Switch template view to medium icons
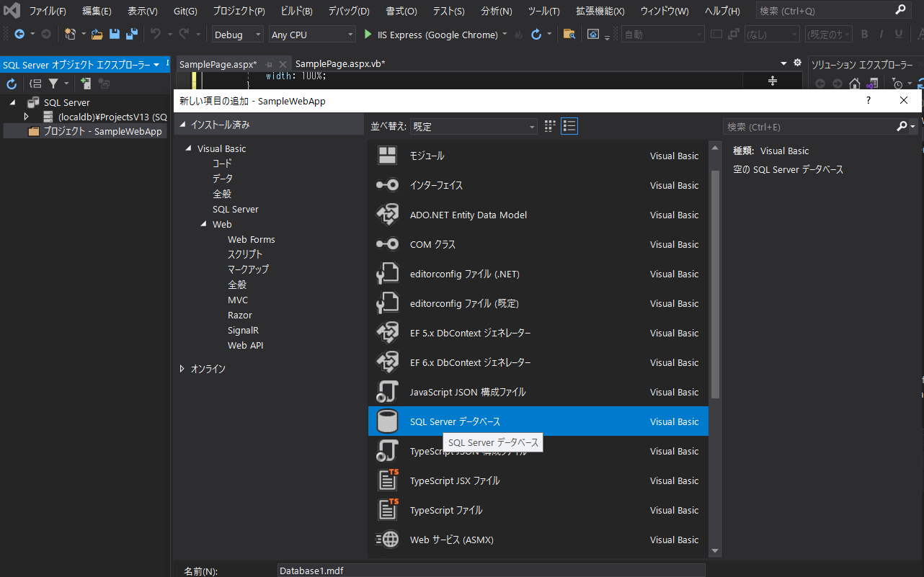The height and width of the screenshot is (577, 924). pyautogui.click(x=549, y=126)
